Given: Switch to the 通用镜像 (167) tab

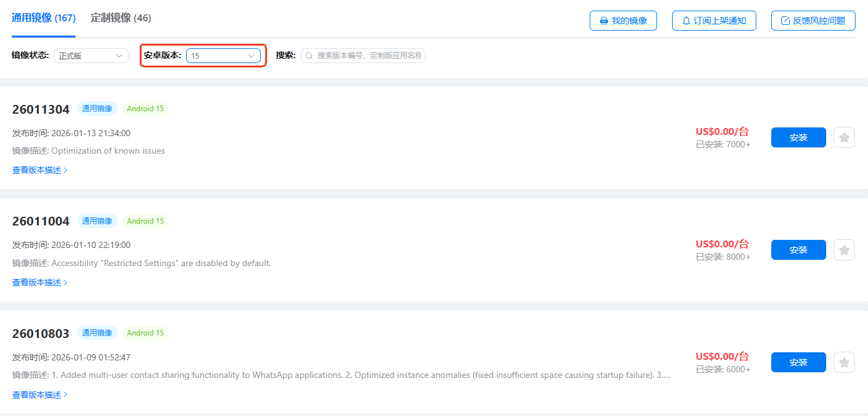Looking at the screenshot, I should tap(43, 18).
